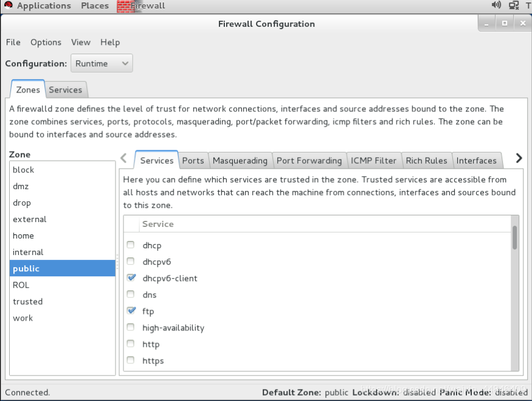Select the zone's Services tab
532x401 pixels.
pyautogui.click(x=157, y=160)
